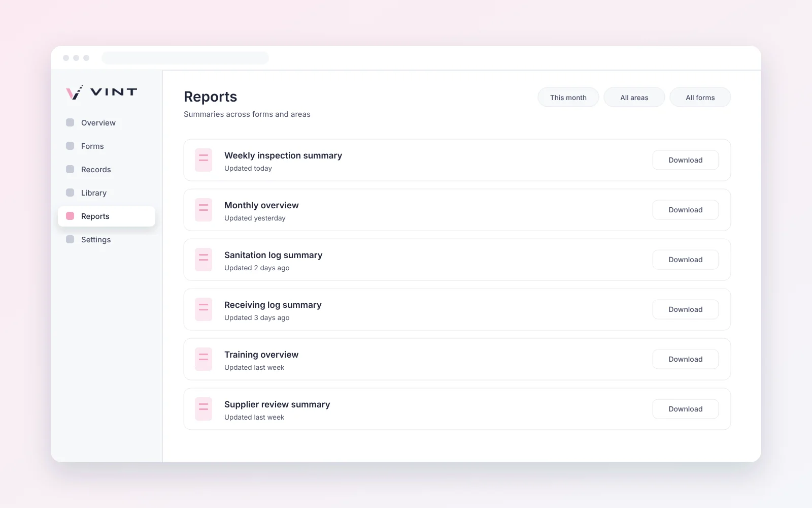The image size is (812, 508).
Task: Click the Updated today label
Action: pos(248,168)
